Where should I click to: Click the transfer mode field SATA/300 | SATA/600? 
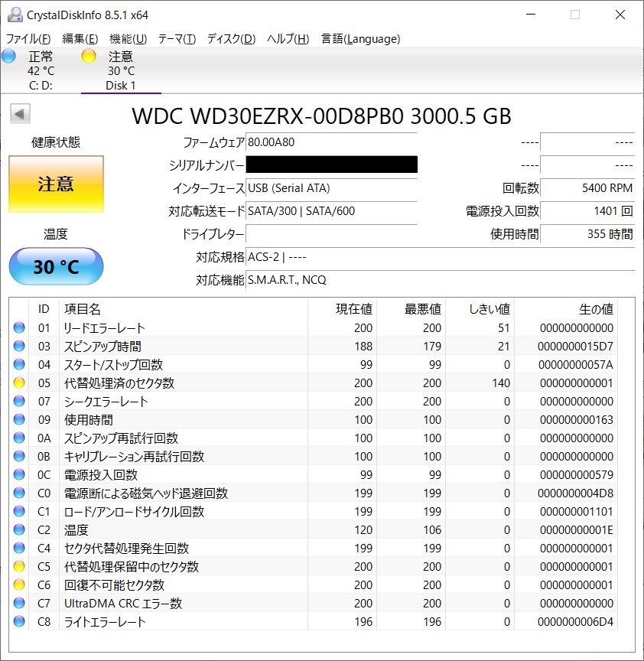coord(331,211)
